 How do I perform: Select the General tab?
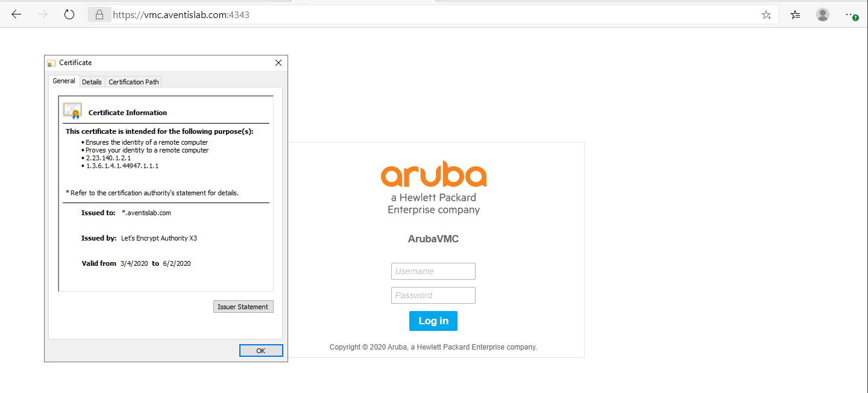(x=63, y=80)
